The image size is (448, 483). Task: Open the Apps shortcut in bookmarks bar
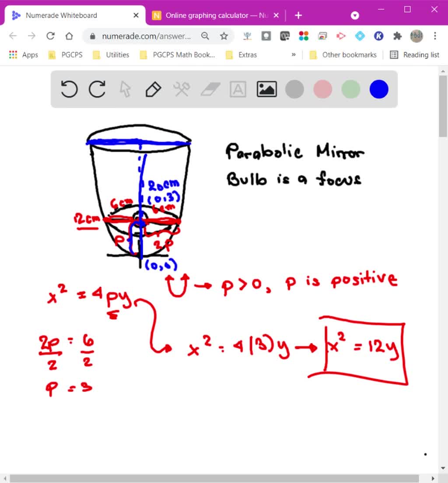[x=24, y=55]
